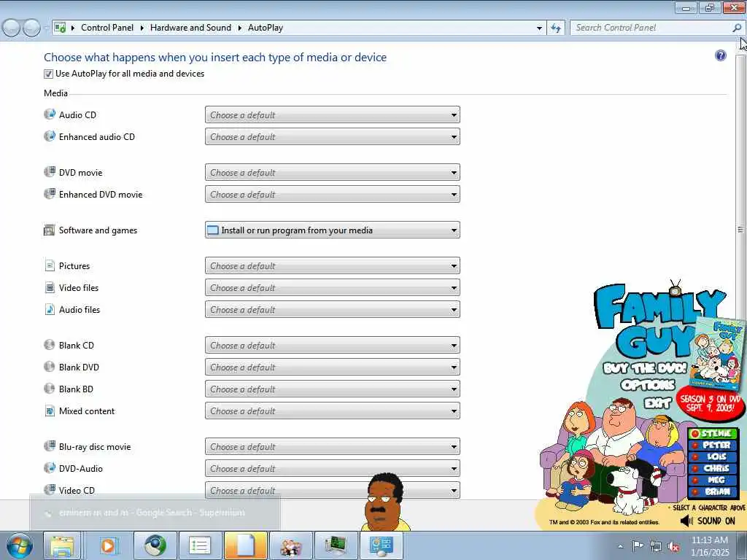Click the Enhanced DVD movie icon

pos(50,194)
